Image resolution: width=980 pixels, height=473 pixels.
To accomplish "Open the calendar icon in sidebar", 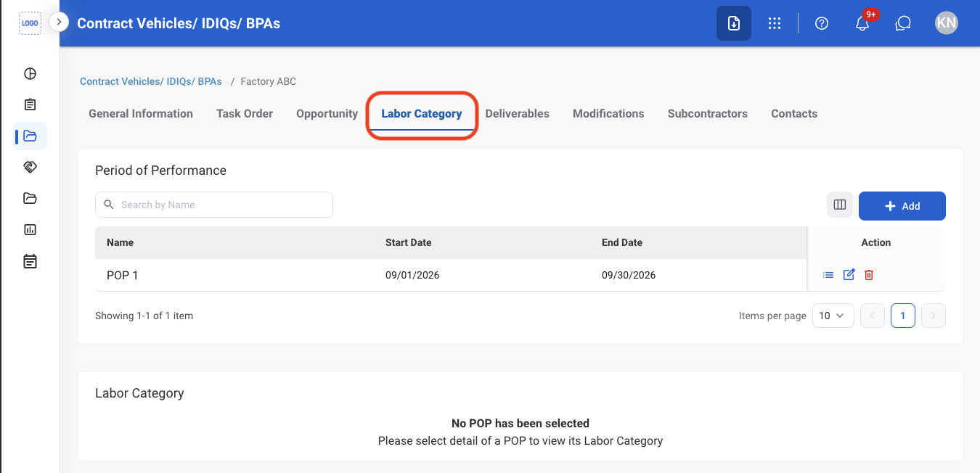I will [30, 261].
